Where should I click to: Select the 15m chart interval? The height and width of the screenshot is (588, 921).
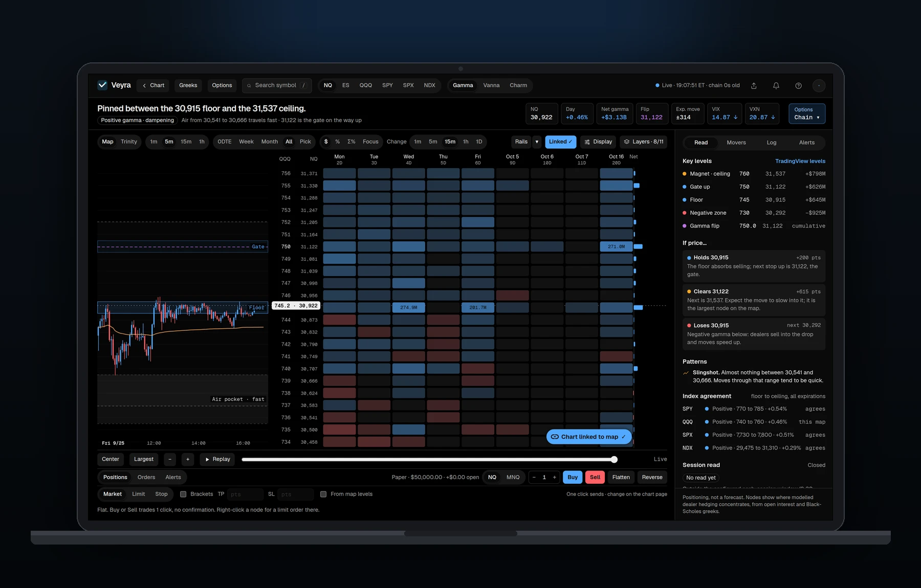click(x=186, y=142)
